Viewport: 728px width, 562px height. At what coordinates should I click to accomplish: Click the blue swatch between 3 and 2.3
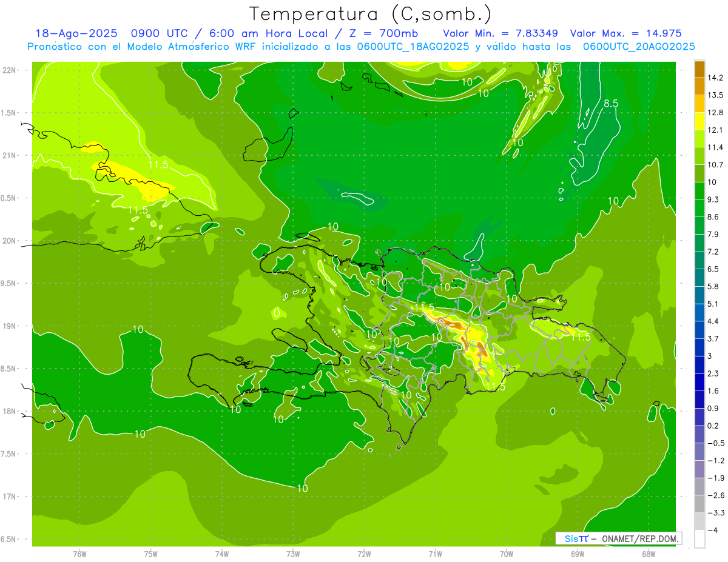tap(699, 364)
